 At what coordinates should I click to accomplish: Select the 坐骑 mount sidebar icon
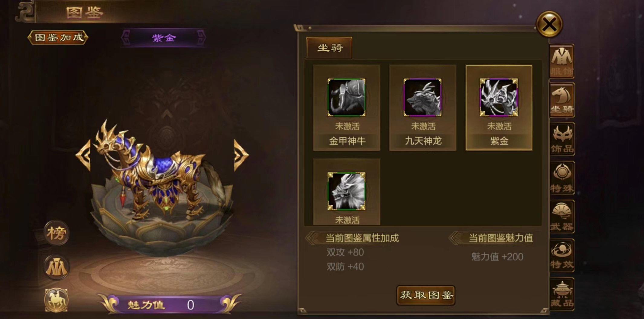point(562,100)
